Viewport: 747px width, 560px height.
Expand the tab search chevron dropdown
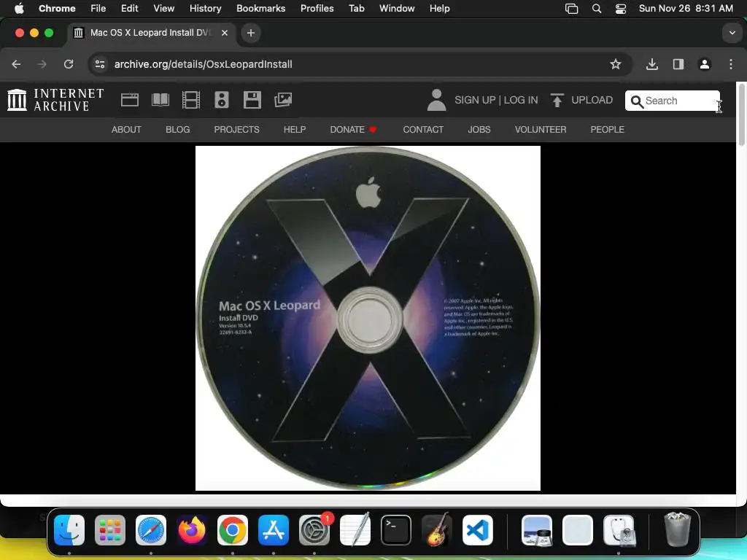[732, 33]
